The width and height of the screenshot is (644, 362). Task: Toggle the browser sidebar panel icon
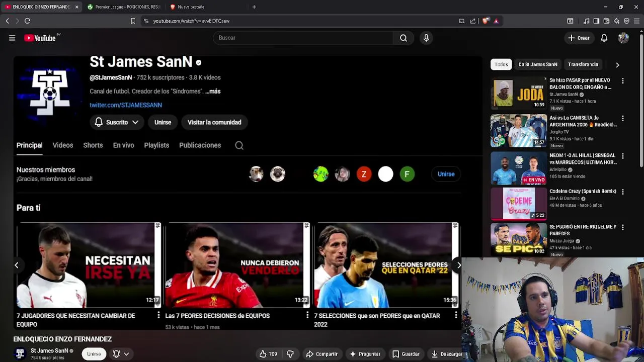coord(596,21)
